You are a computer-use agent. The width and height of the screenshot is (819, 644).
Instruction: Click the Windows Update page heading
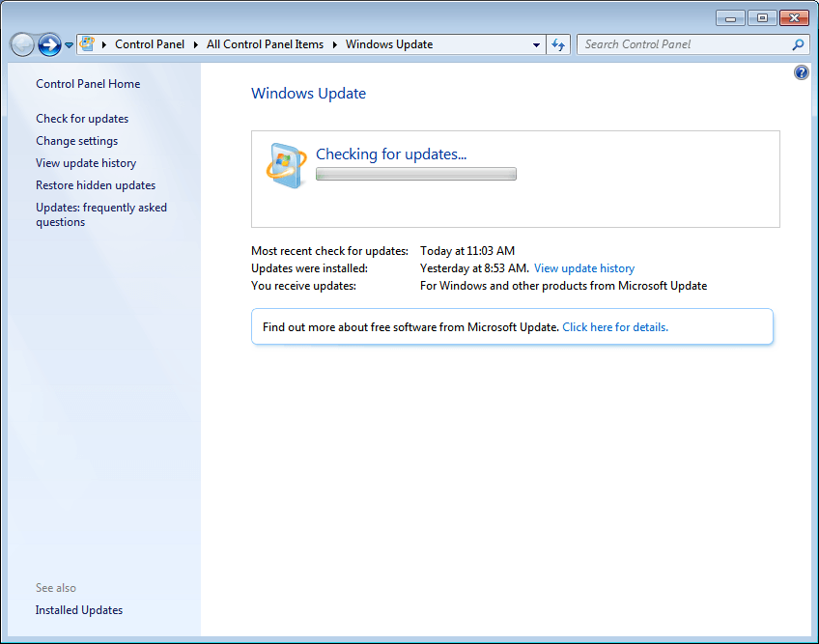pyautogui.click(x=308, y=94)
